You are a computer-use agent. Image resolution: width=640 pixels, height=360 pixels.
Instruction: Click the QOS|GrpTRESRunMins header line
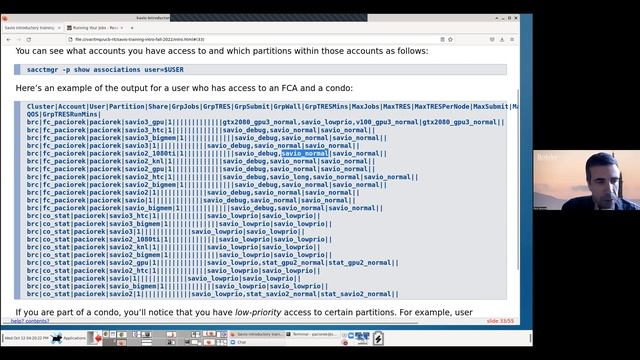click(64, 114)
